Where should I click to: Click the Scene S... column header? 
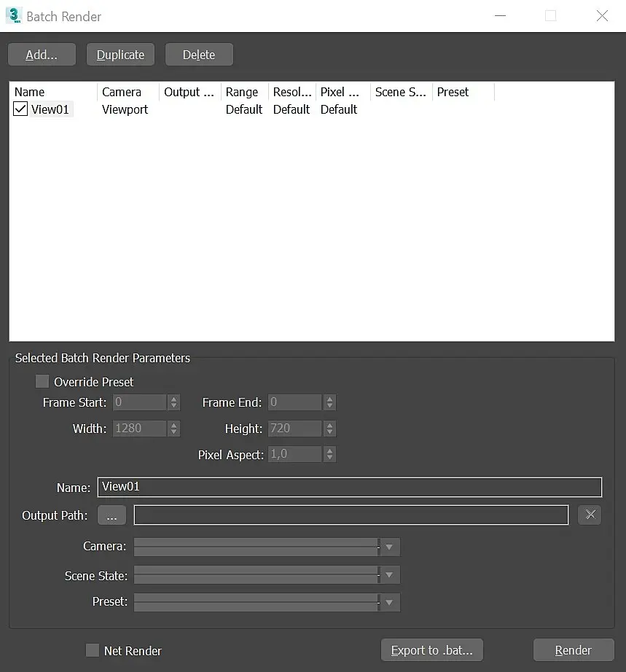402,92
